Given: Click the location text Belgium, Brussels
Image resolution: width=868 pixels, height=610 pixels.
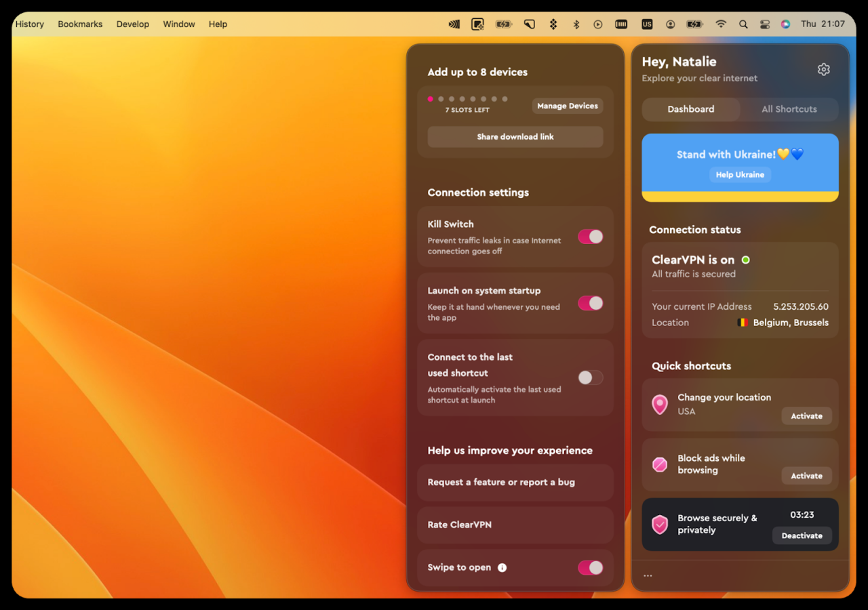Looking at the screenshot, I should [791, 323].
